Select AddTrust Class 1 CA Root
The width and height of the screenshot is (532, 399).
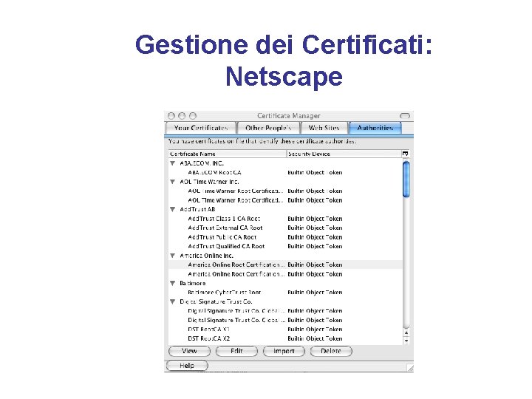(x=224, y=219)
